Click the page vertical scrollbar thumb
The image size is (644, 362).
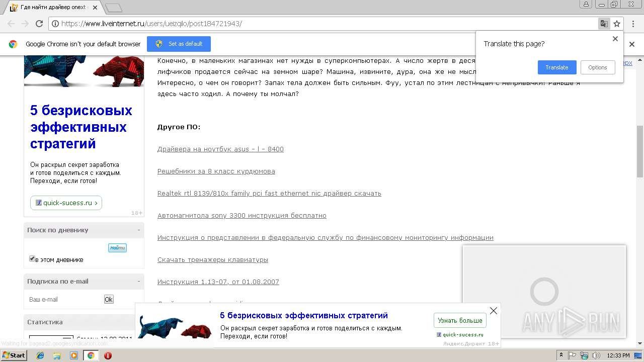point(640,151)
